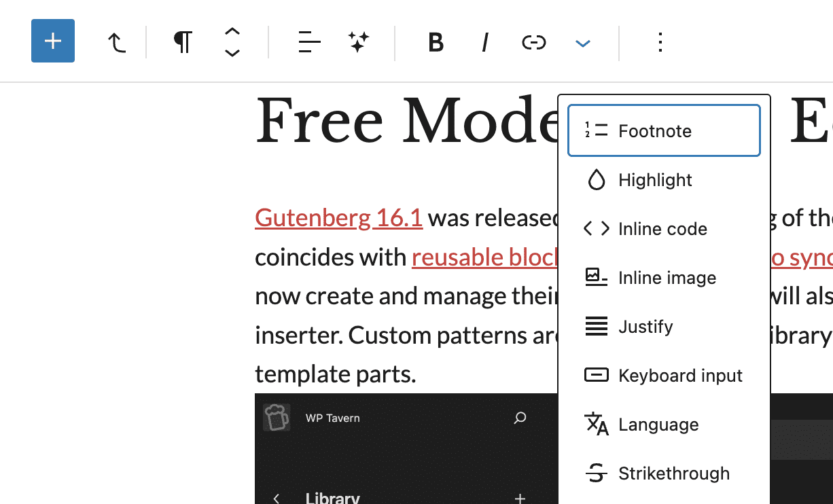Collapse the more formatting chevron dropdown
The image size is (833, 504).
point(582,43)
